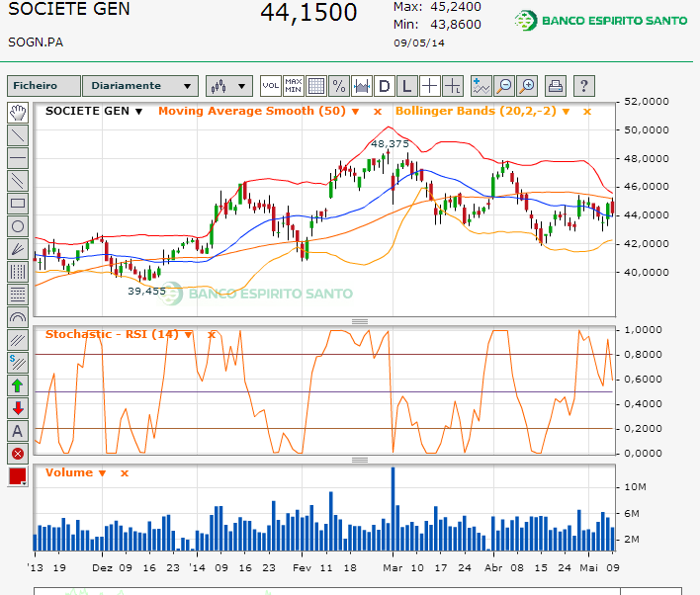Click the red delete drawings button
Viewport: 700px width, 595px height.
coord(18,454)
